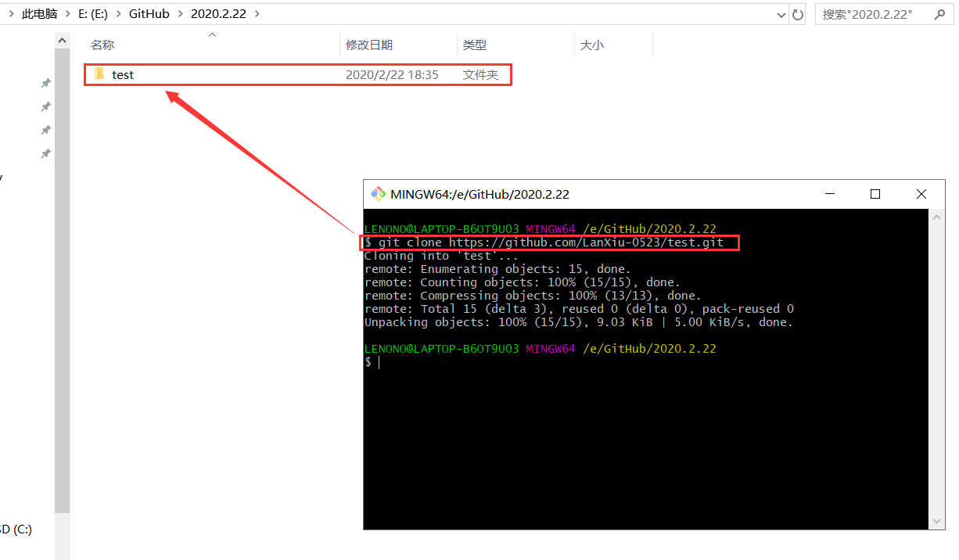Sort files by the 修改日期 column header
The height and width of the screenshot is (560, 959).
[x=369, y=45]
